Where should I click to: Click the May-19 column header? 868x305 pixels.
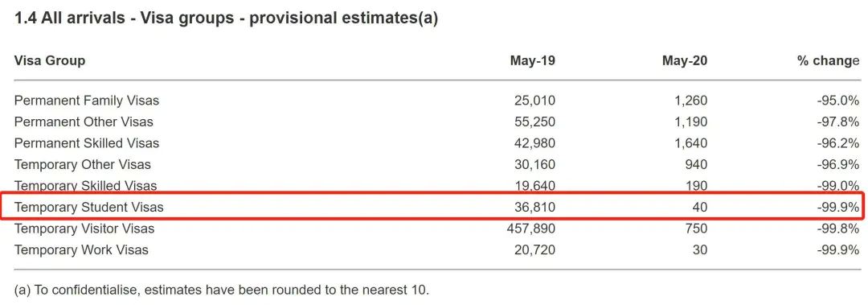[532, 60]
